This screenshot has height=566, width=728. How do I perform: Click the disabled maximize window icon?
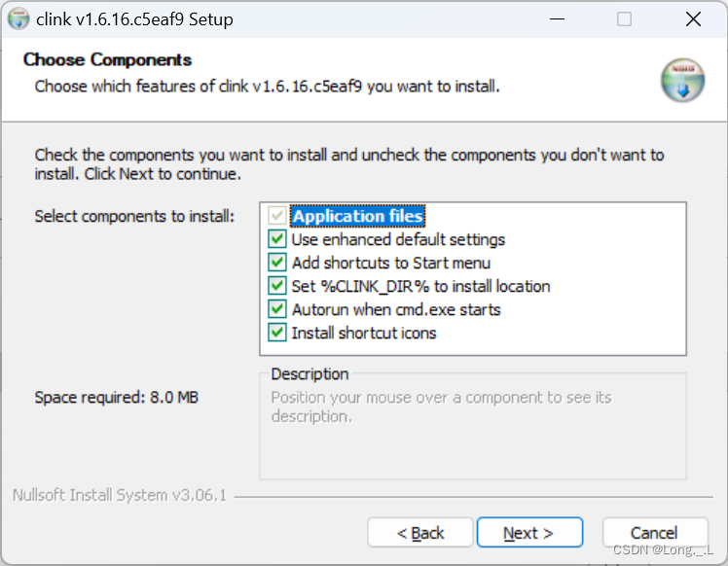624,19
